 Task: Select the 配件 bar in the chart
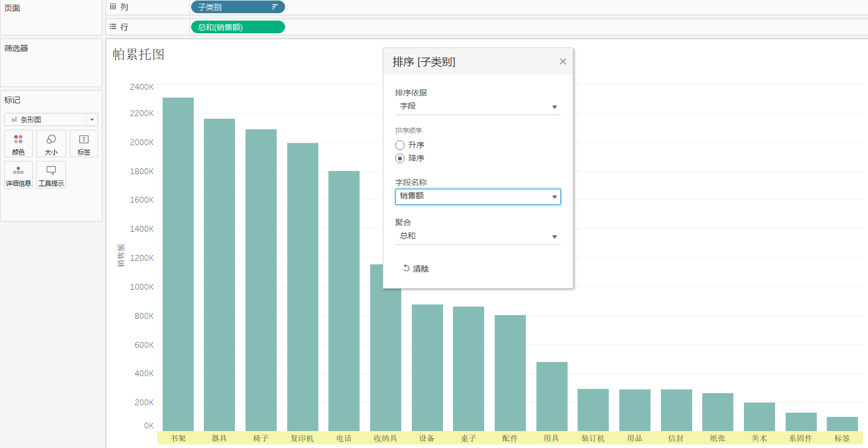click(510, 373)
